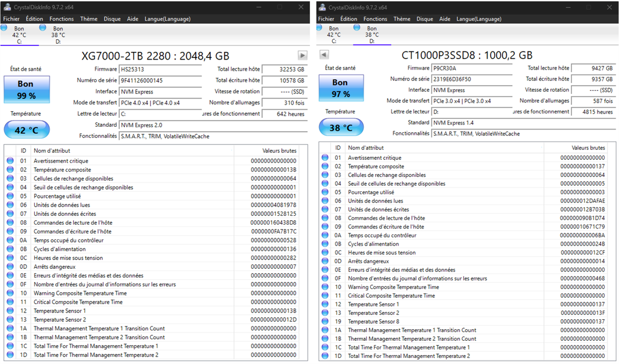Screen dimensions: 619x364
Task: Click the Firmware field HS25313
Action: tap(160, 69)
